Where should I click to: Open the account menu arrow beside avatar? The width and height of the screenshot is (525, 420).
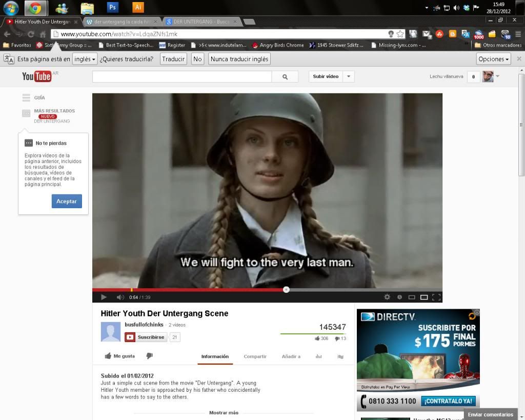[497, 76]
